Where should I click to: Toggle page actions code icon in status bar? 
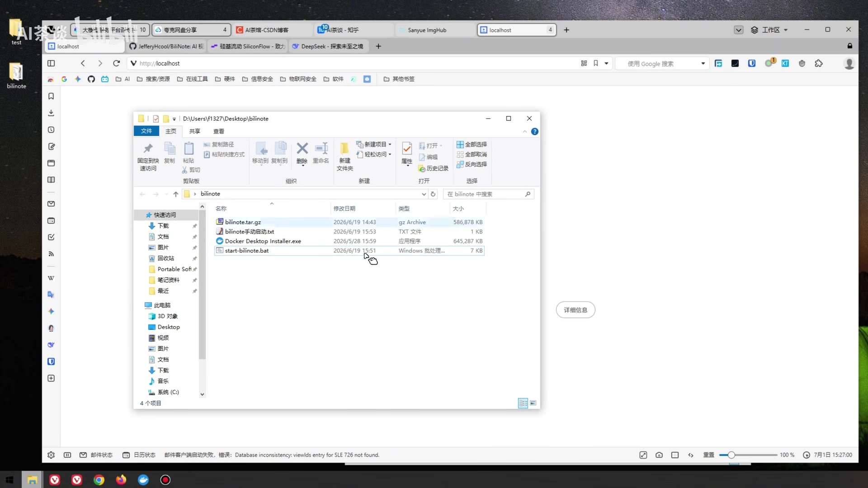tap(691, 455)
